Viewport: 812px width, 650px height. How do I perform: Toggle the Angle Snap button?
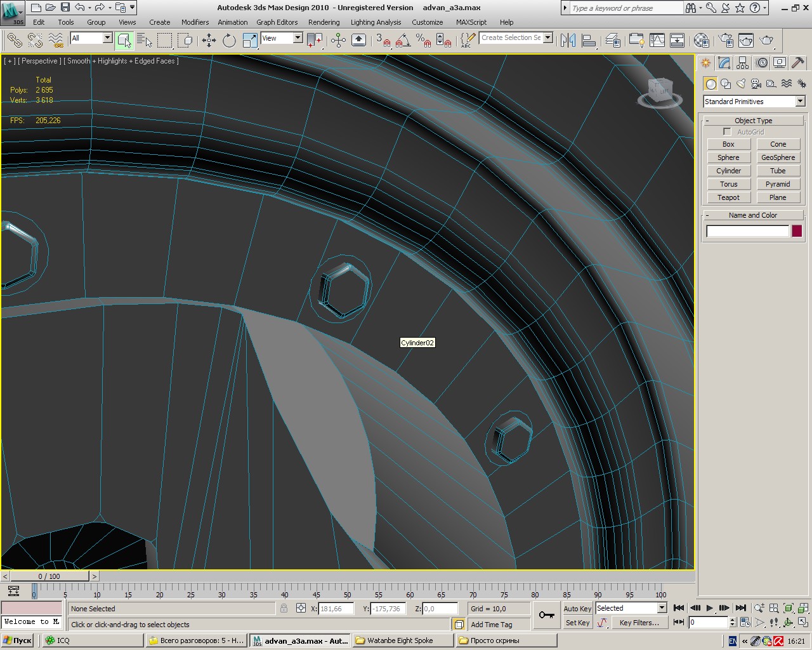402,41
